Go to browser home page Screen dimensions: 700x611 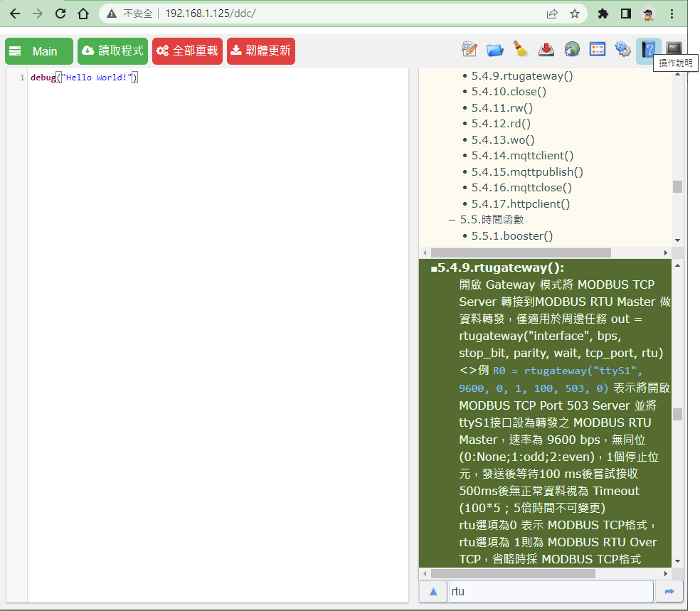click(x=83, y=14)
